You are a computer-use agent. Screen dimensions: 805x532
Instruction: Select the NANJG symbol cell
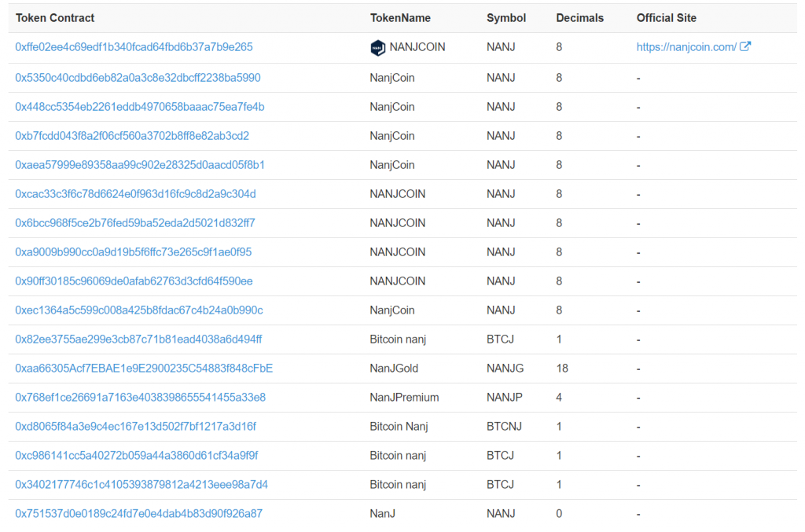(x=505, y=369)
